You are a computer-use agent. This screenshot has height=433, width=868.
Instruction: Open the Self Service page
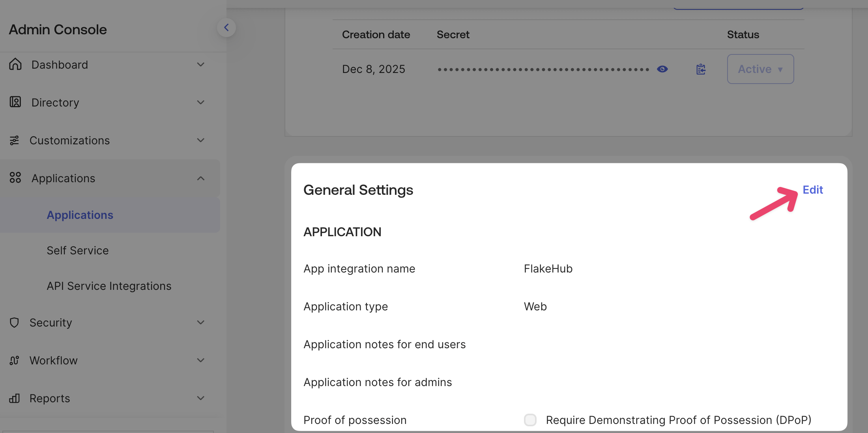click(78, 250)
